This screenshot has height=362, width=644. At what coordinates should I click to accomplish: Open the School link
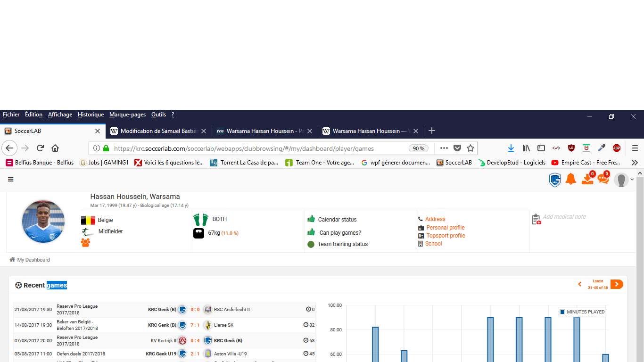click(x=433, y=244)
